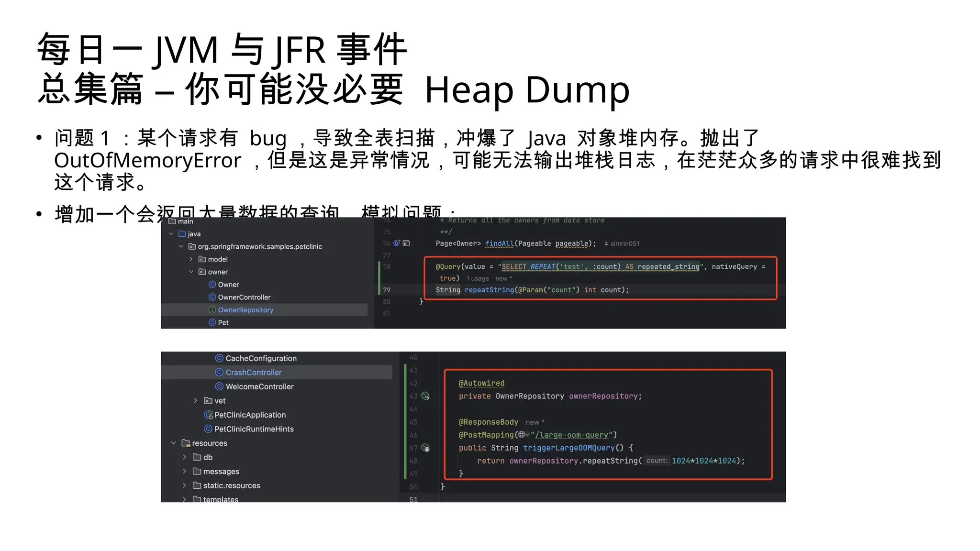
Task: Click the PetClinicRuntimeHints class icon
Action: pyautogui.click(x=208, y=429)
